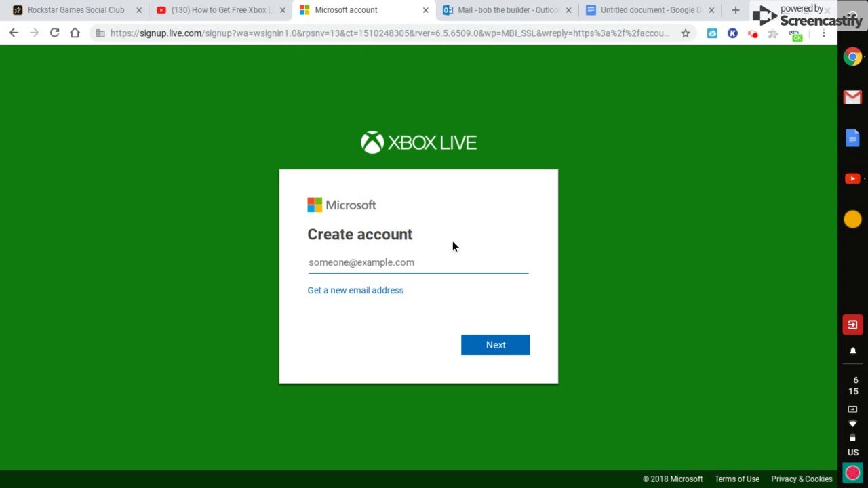Click the red sign-out shelf icon
The image size is (868, 488).
(x=853, y=325)
